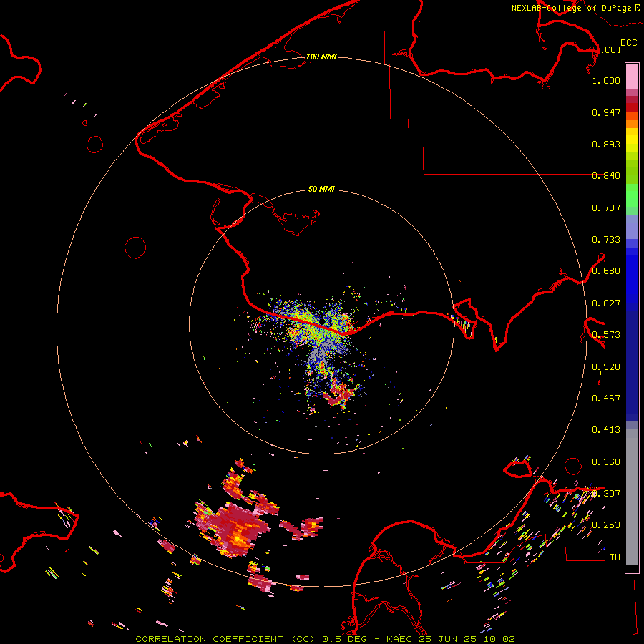Click the 0.947 scale value
This screenshot has height=644, width=644.
(606, 112)
